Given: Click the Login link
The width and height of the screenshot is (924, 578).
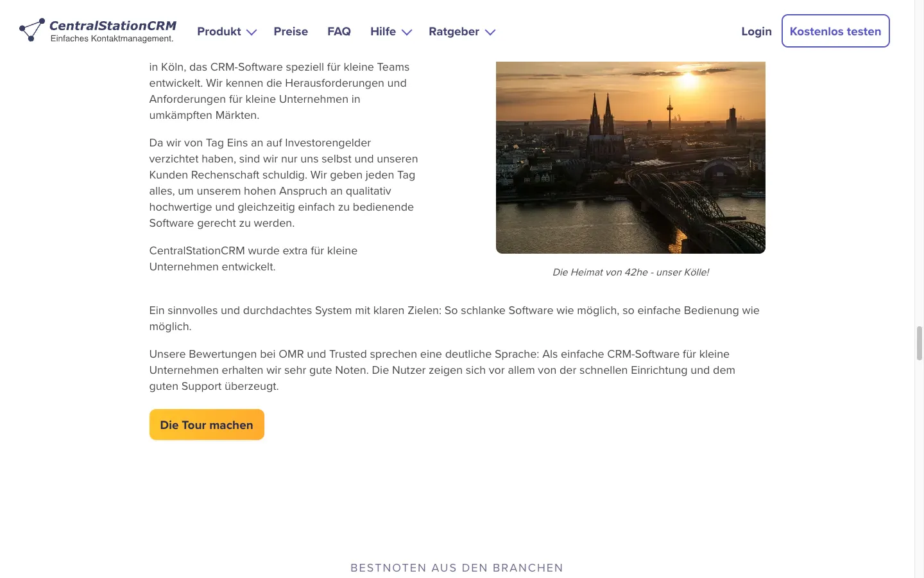Looking at the screenshot, I should point(757,31).
